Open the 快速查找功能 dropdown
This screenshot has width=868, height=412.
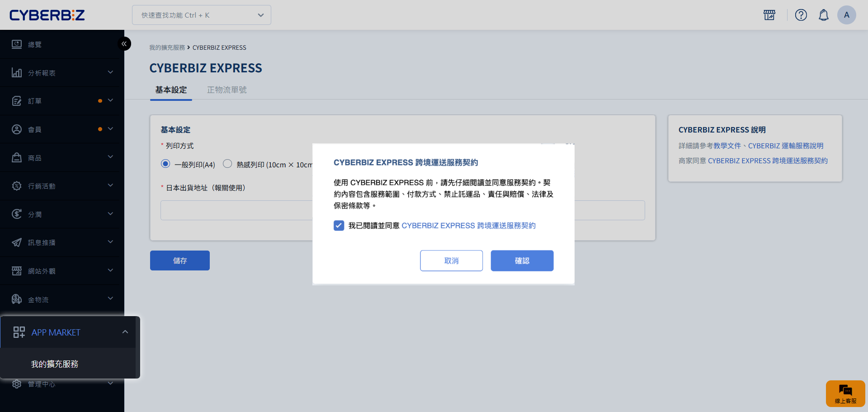[x=201, y=15]
